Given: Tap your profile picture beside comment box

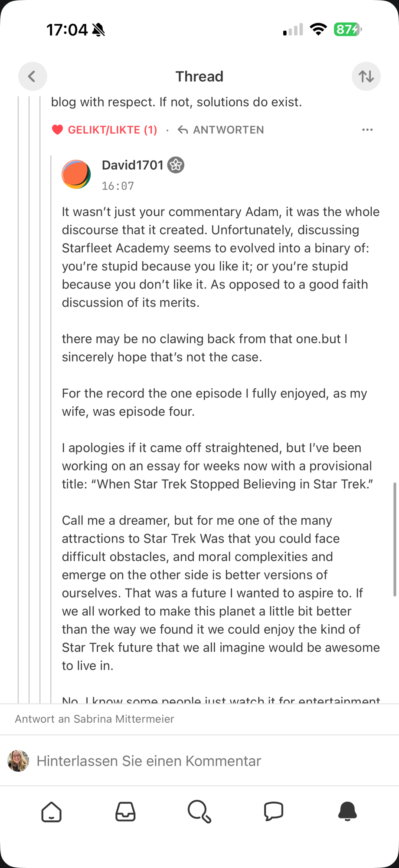Looking at the screenshot, I should (18, 761).
